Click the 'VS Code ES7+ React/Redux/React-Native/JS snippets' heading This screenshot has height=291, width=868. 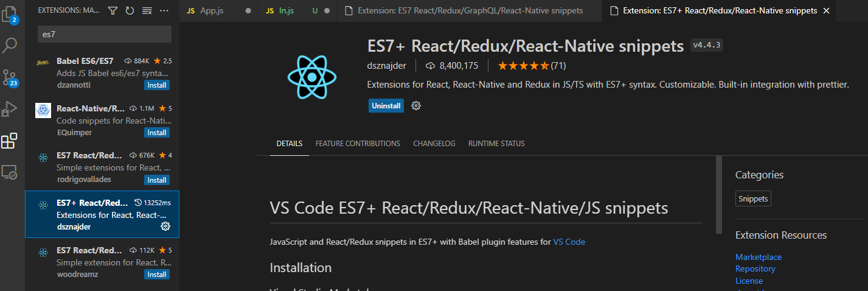tap(469, 208)
